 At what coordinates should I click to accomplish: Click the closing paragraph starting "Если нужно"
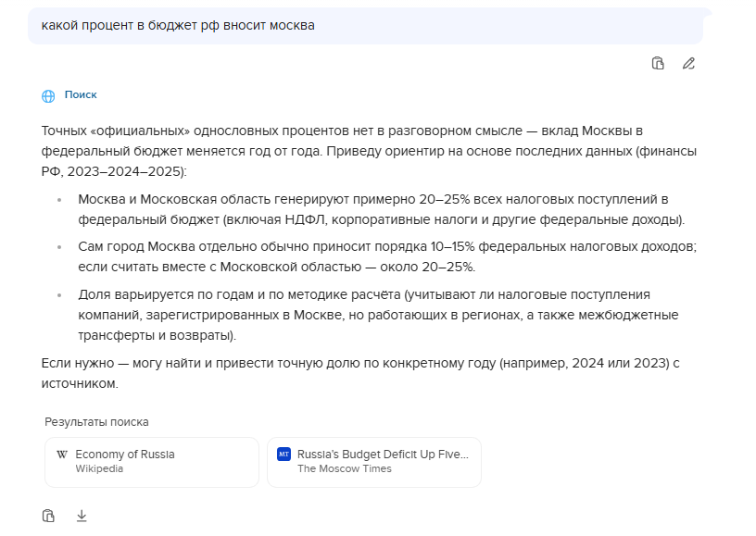click(361, 372)
